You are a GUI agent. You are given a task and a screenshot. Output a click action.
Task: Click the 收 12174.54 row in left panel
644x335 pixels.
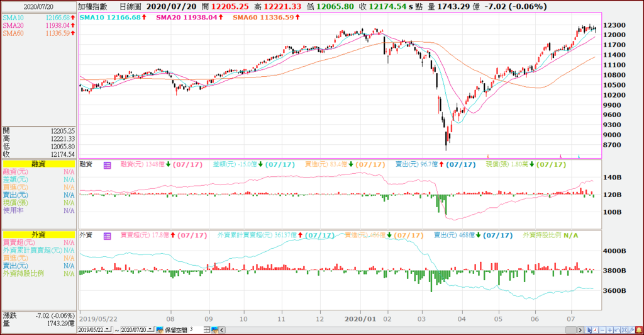coord(39,154)
